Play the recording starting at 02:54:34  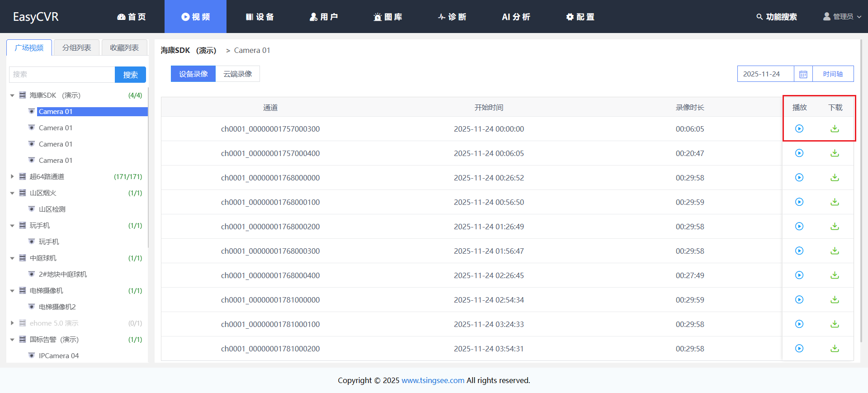tap(799, 300)
